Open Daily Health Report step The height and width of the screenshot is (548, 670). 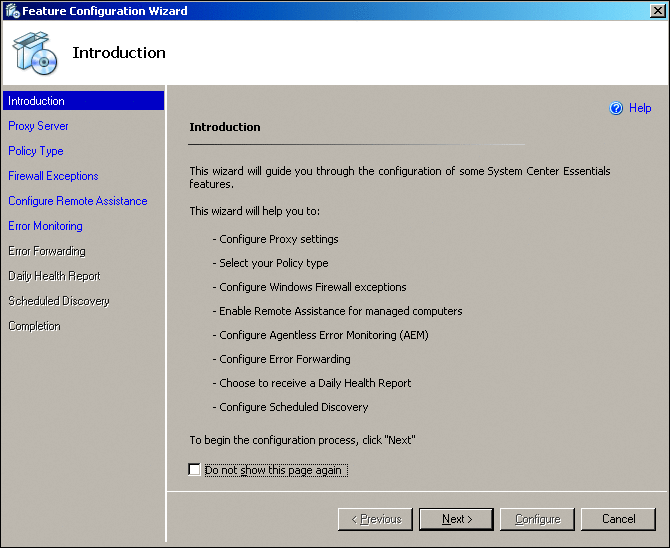click(54, 276)
